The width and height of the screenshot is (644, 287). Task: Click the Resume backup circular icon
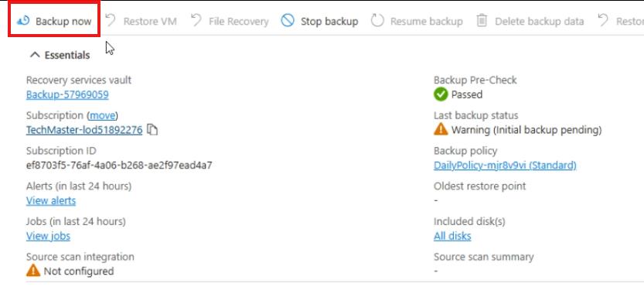[x=377, y=21]
